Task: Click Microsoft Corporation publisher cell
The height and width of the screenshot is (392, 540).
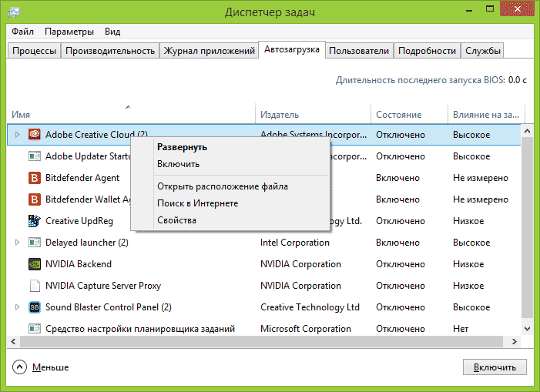Action: [306, 329]
